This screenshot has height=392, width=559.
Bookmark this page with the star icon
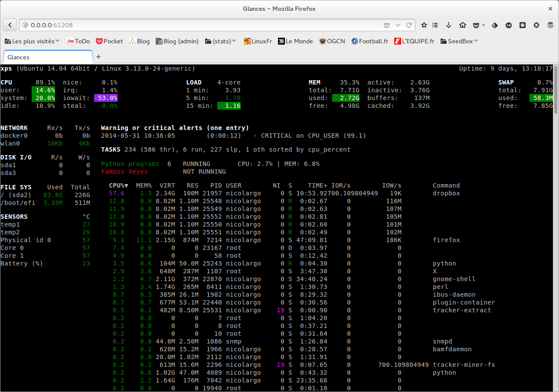(x=424, y=25)
